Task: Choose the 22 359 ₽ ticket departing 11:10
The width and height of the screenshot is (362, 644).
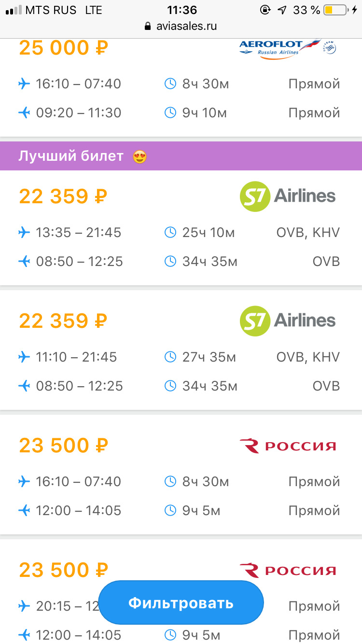Action: (x=63, y=321)
